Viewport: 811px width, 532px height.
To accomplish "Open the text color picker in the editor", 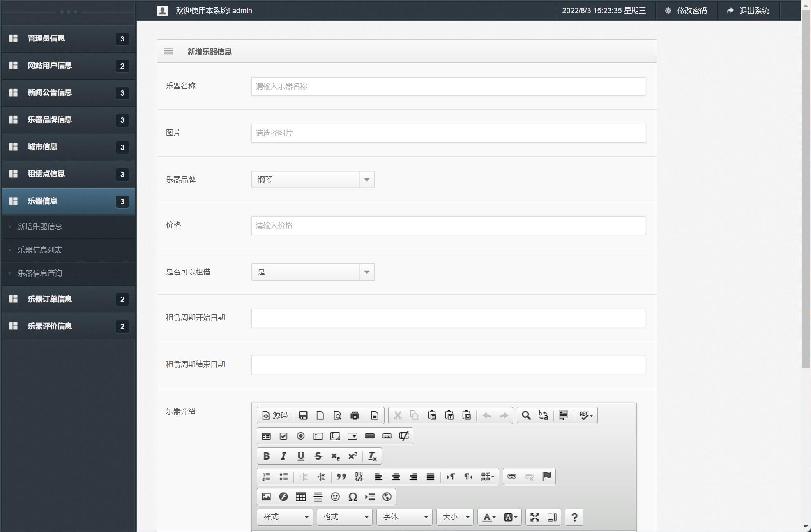I will point(487,517).
